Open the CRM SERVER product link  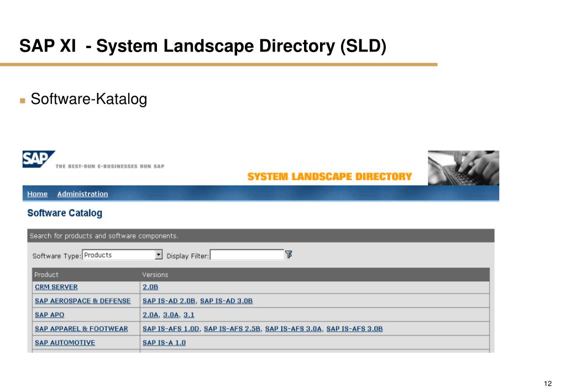click(x=56, y=287)
